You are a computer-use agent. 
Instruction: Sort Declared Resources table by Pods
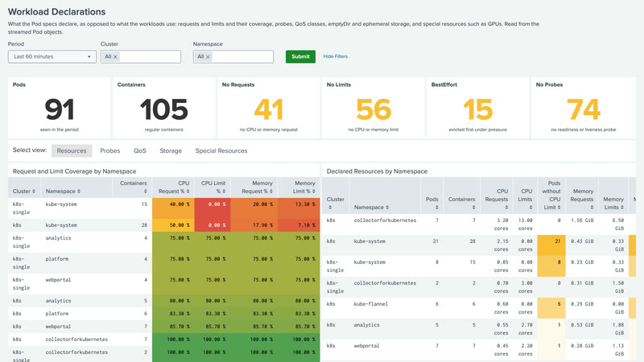click(x=432, y=204)
